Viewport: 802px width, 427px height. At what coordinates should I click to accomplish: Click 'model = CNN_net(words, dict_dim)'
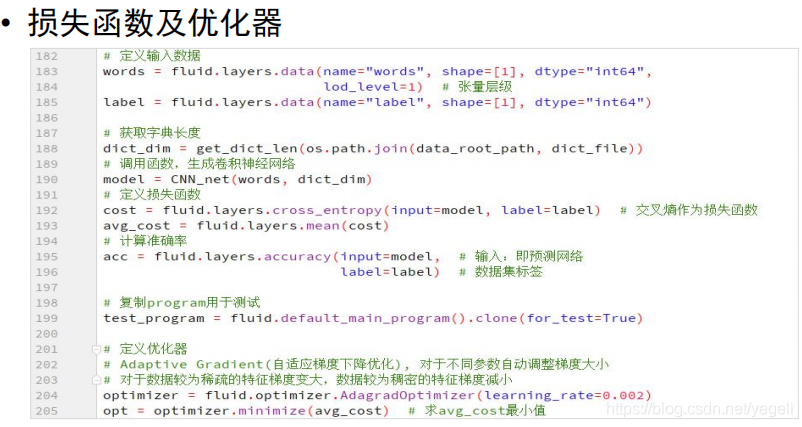[x=237, y=179]
